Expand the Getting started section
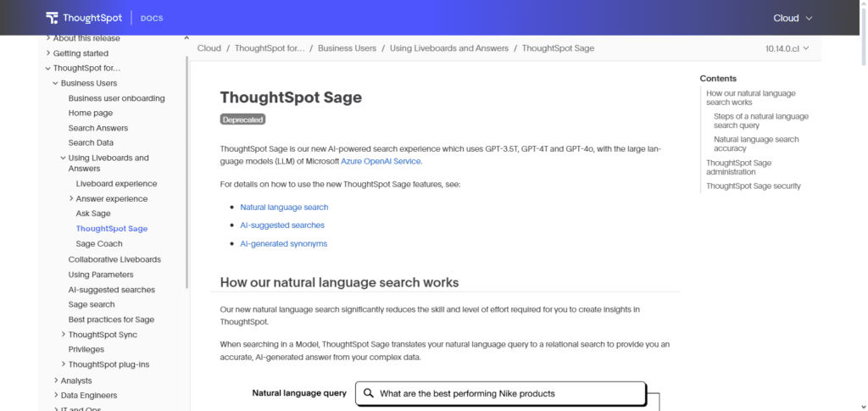Image resolution: width=868 pixels, height=411 pixels. [x=48, y=53]
